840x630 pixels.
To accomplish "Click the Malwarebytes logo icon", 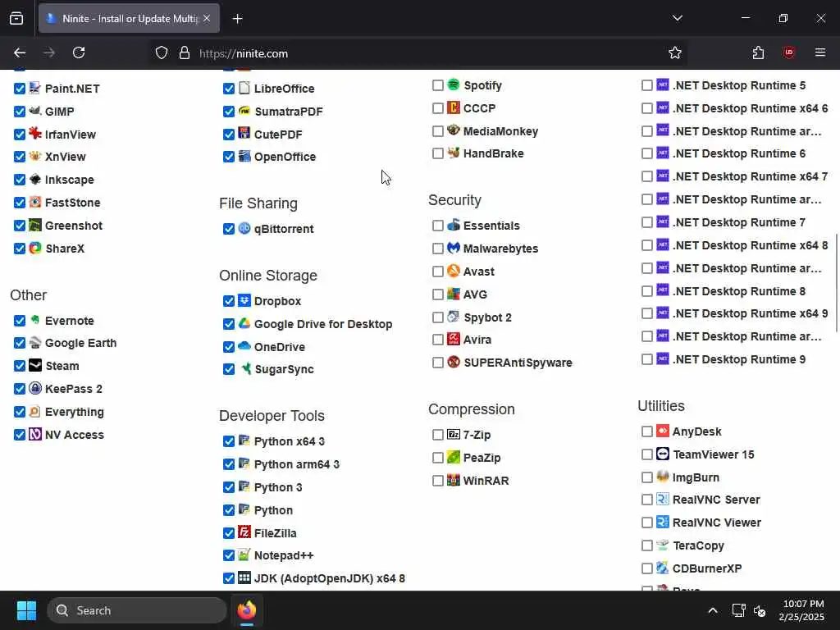I will coord(453,248).
